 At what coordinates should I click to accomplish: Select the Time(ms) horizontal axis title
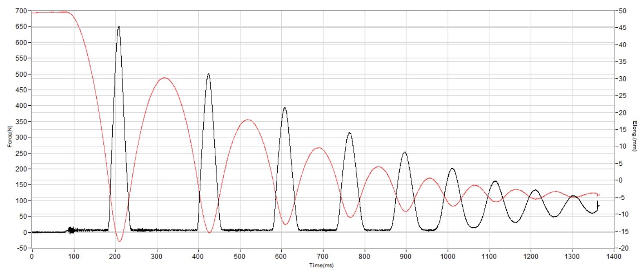pos(322,265)
